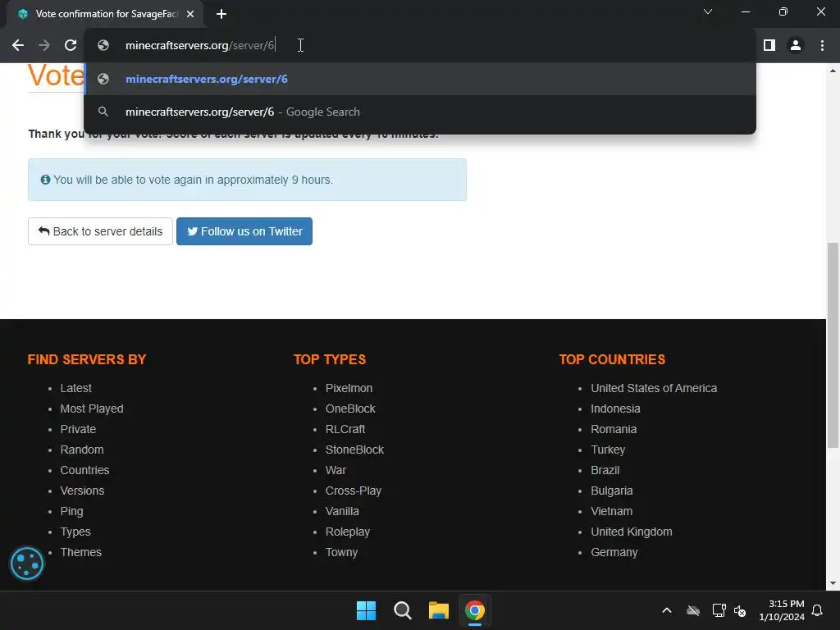Close the Vote confirmation tab
The height and width of the screenshot is (630, 840).
[x=190, y=14]
